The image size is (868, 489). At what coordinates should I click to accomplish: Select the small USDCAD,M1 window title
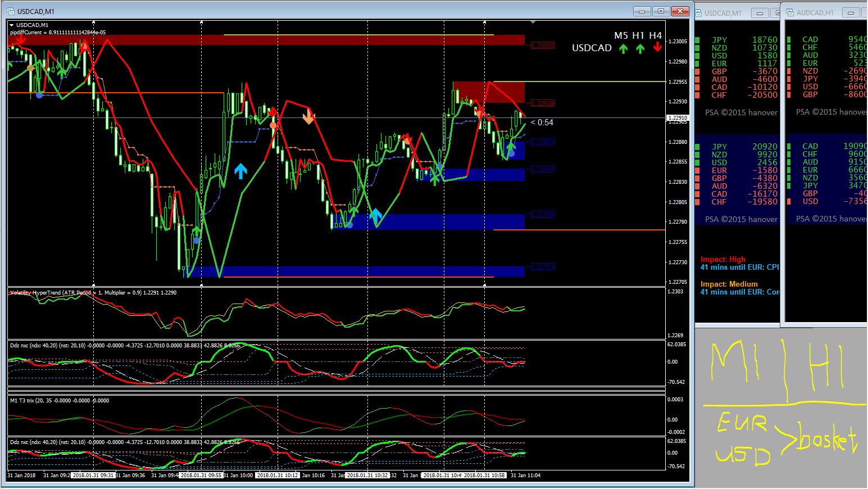(x=722, y=13)
